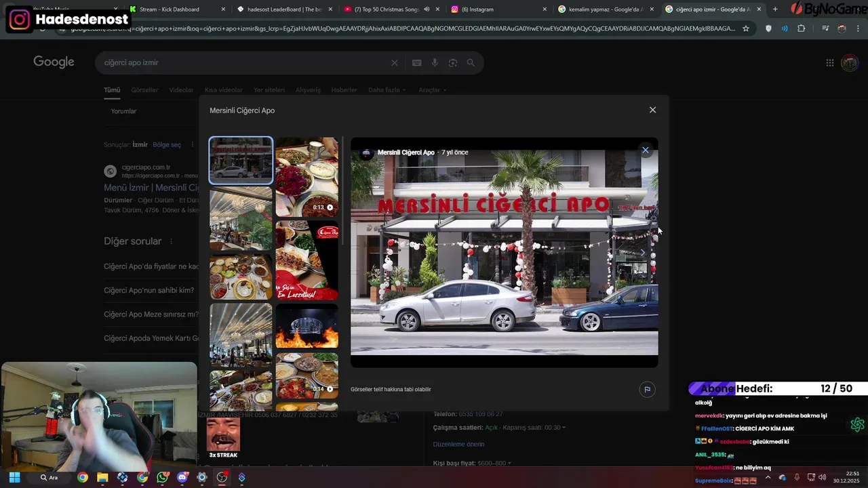Open the Google apps grid
Viewport: 868px width, 488px height.
(x=830, y=62)
